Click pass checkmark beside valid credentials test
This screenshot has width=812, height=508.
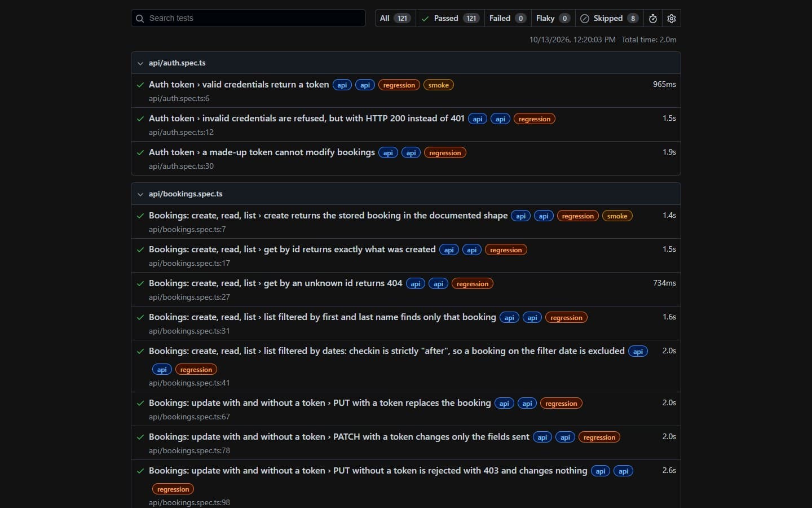140,85
